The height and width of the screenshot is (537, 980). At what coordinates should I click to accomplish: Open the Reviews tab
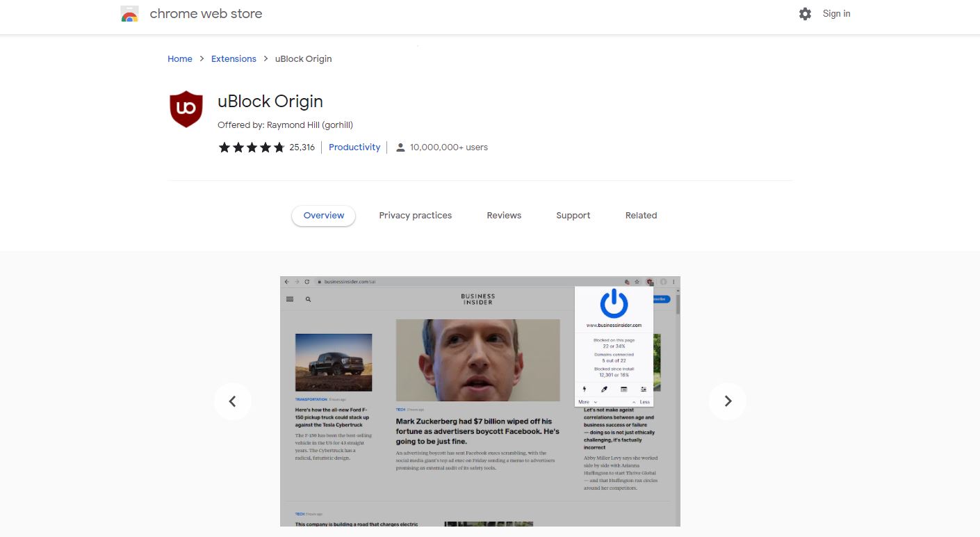(x=504, y=216)
